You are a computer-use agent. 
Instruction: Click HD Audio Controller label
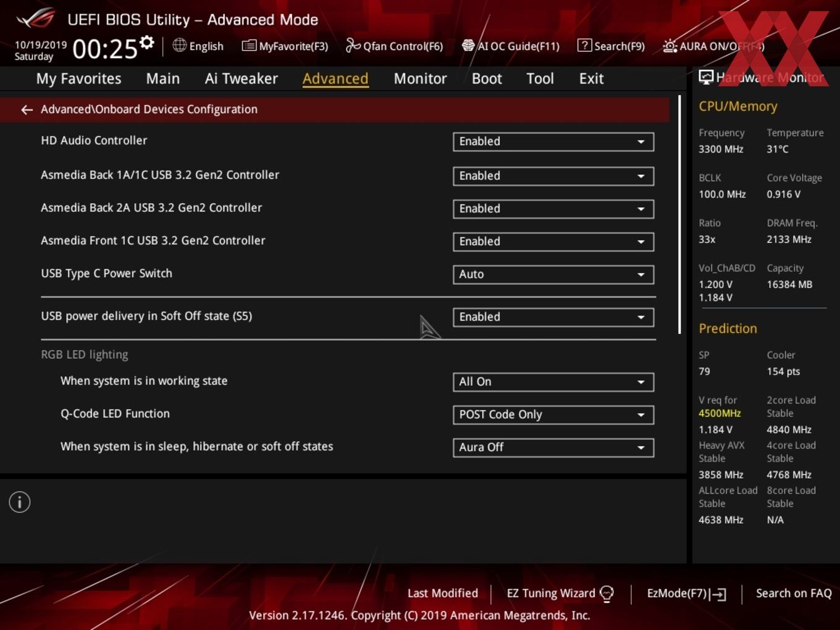click(94, 141)
